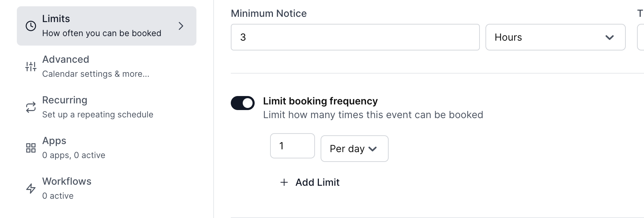The image size is (644, 218).
Task: Disable the Limit booking frequency toggle
Action: pos(243,103)
